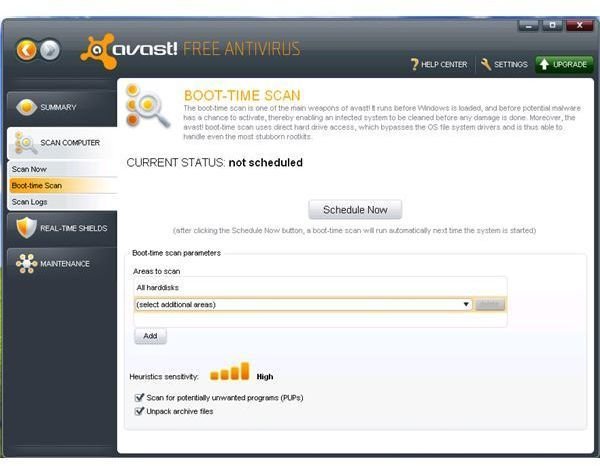600x466 pixels.
Task: Click the Boot-Time Scan header magnifier icon
Action: click(x=148, y=107)
